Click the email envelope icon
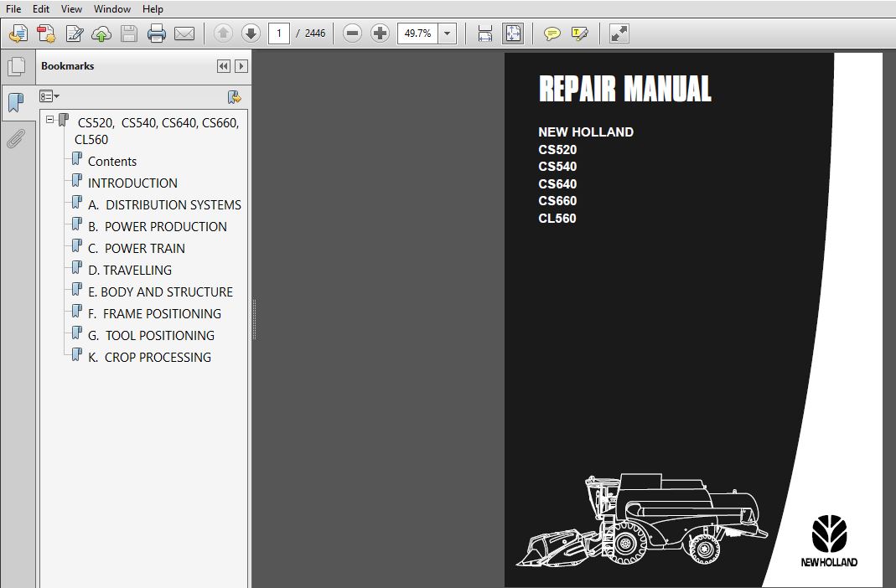This screenshot has width=896, height=588. [x=184, y=34]
